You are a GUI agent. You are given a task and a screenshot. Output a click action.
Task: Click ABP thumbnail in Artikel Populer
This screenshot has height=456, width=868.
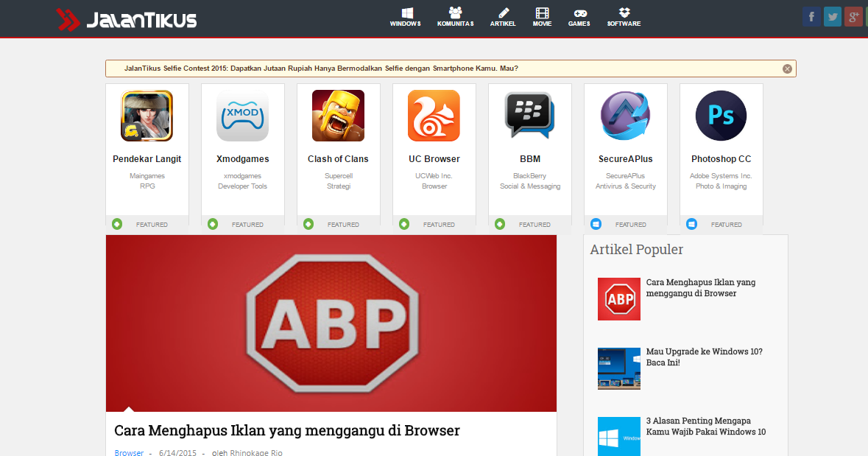619,299
